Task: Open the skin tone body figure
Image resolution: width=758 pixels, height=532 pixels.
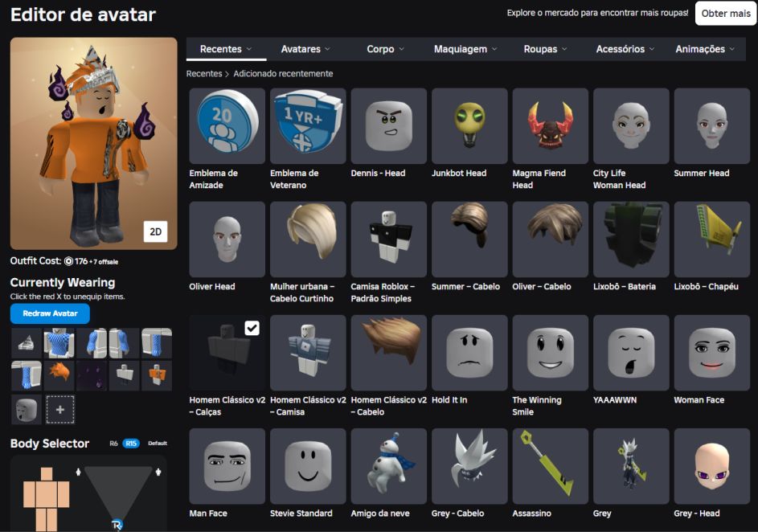Action: click(47, 499)
